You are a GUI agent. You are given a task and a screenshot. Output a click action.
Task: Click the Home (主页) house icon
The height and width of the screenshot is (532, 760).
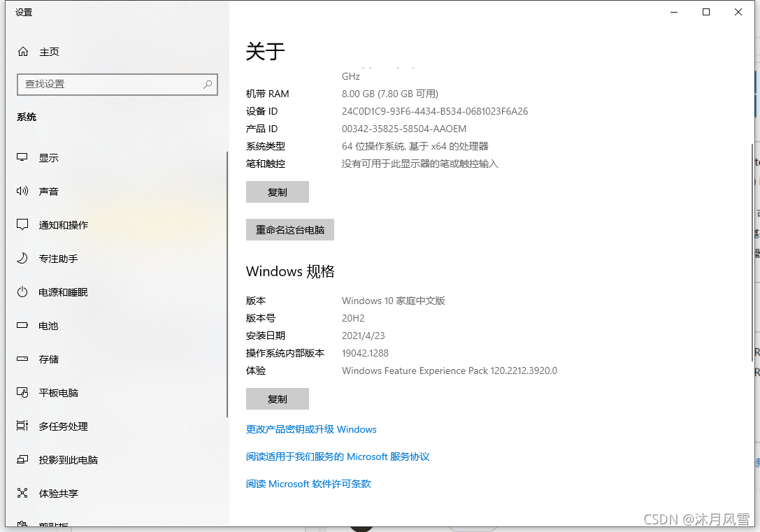(23, 51)
